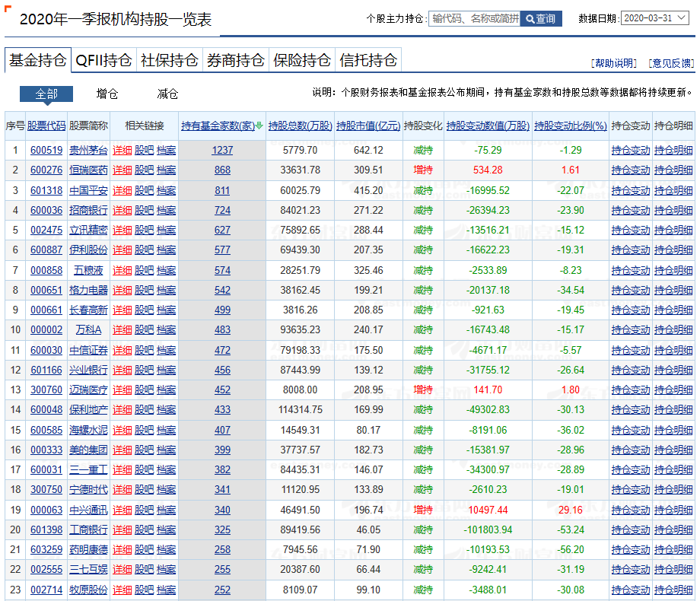Open 持仓变动 for 贵州茅台
The width and height of the screenshot is (700, 601).
point(631,150)
